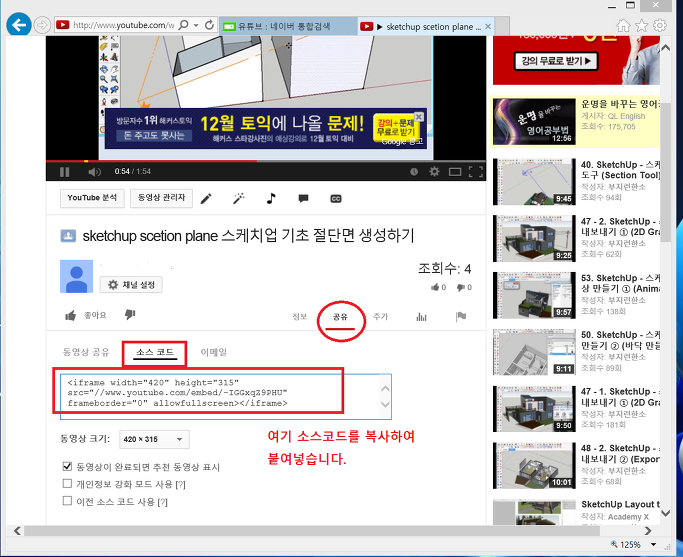Image resolution: width=683 pixels, height=557 pixels.
Task: Close the sketchup scetion plane browser tab
Action: tap(488, 27)
